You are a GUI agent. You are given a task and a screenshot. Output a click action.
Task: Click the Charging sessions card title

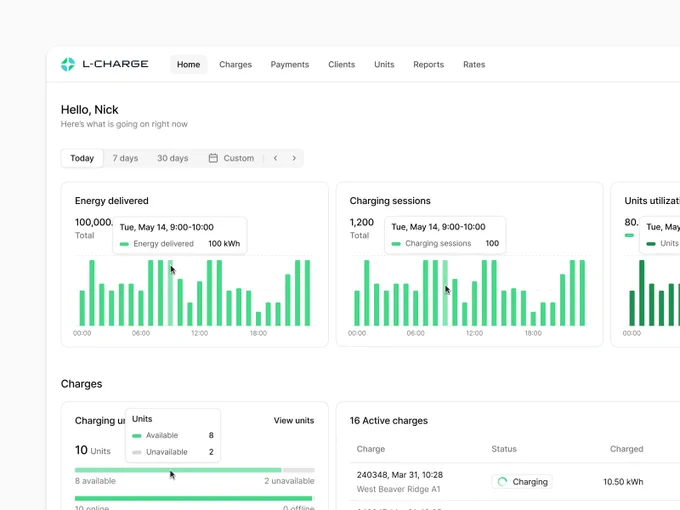click(x=390, y=201)
